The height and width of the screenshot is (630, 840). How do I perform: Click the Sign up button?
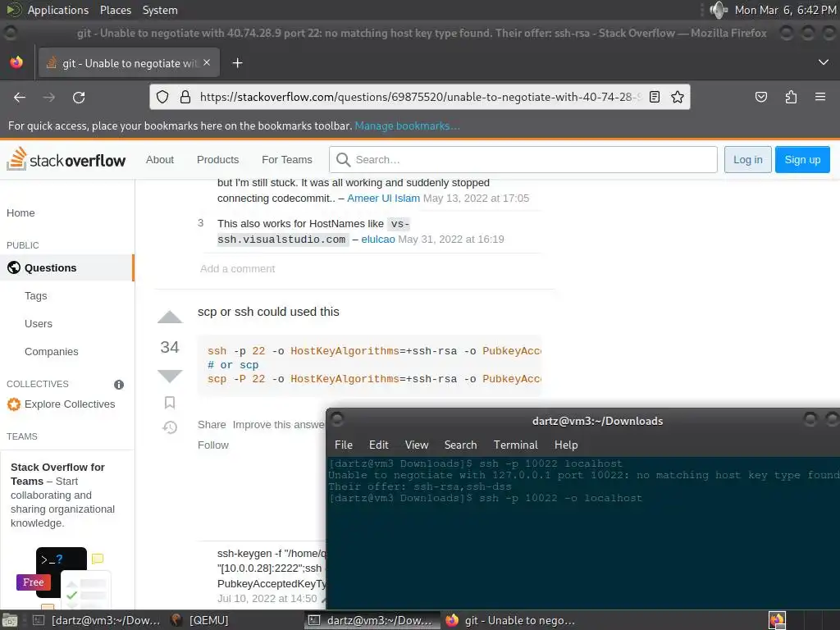[802, 160]
